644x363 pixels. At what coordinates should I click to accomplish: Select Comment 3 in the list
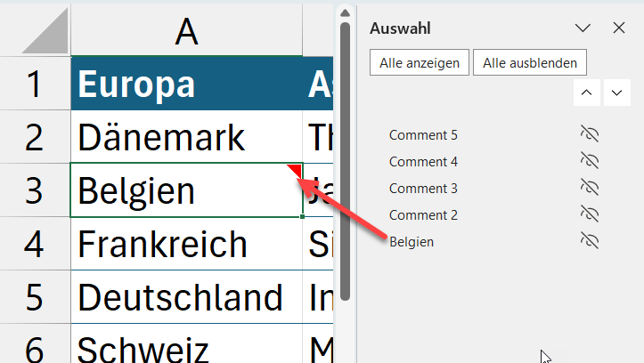423,189
